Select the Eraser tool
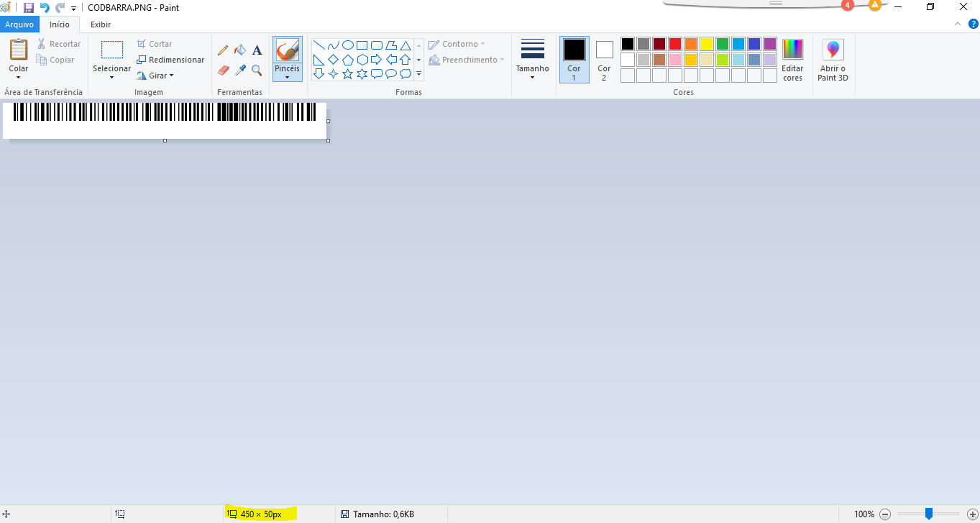980x523 pixels. click(x=223, y=71)
